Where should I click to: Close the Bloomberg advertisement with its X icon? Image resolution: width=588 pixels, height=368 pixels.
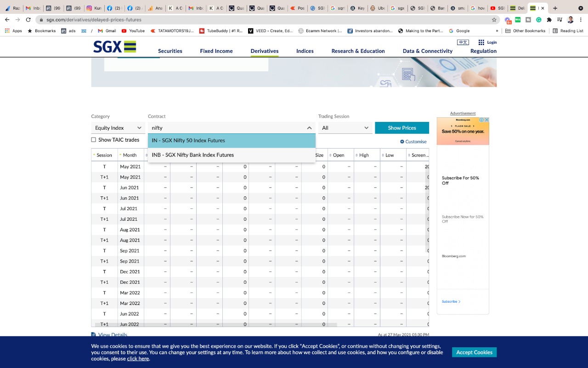(x=487, y=119)
